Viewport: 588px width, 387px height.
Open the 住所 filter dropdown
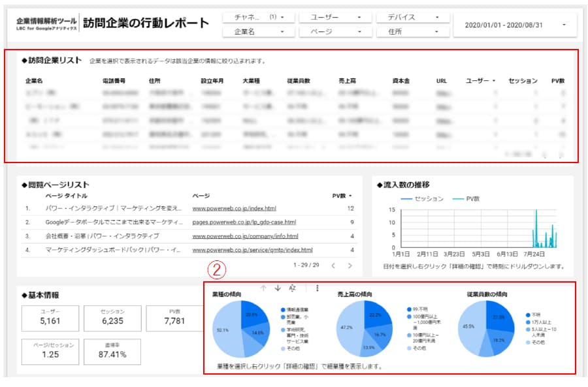click(413, 32)
